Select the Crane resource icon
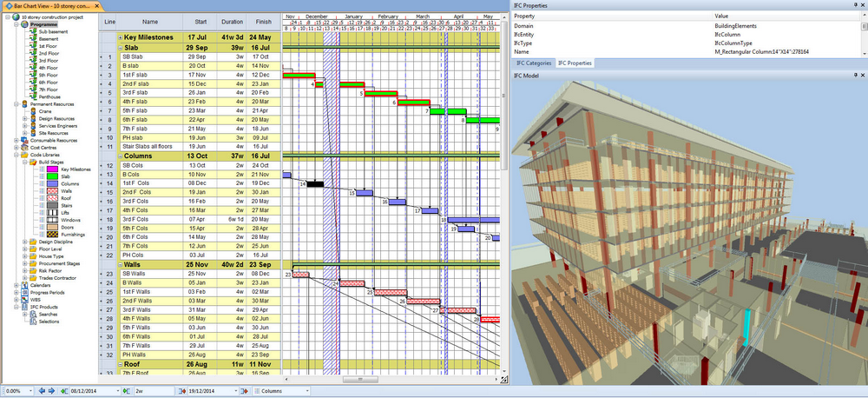The width and height of the screenshot is (868, 398). tap(31, 110)
